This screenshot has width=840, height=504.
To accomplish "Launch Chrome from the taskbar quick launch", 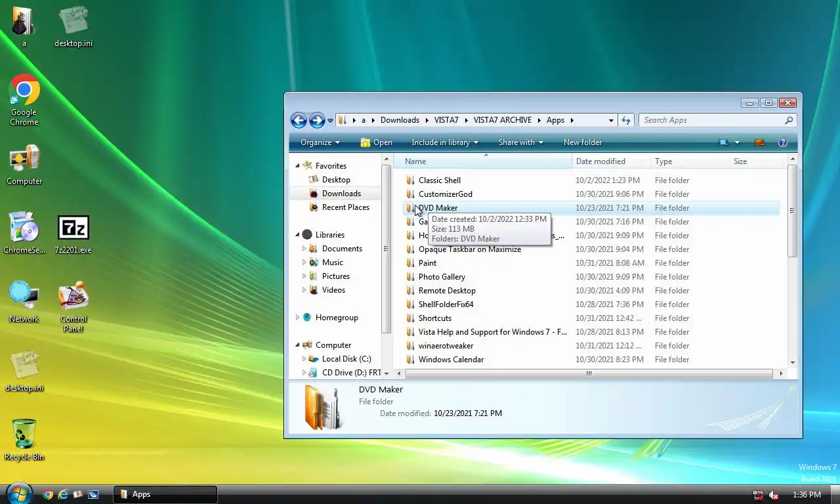I will point(47,495).
